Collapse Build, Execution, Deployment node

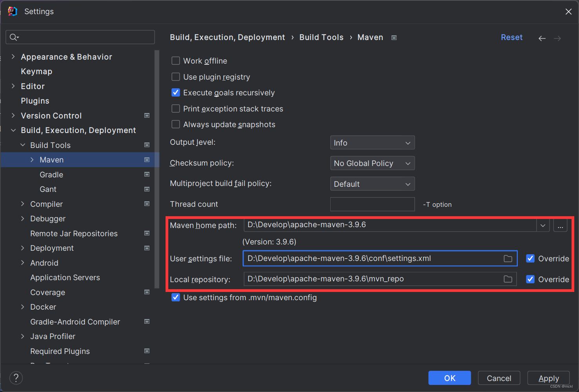(x=13, y=130)
